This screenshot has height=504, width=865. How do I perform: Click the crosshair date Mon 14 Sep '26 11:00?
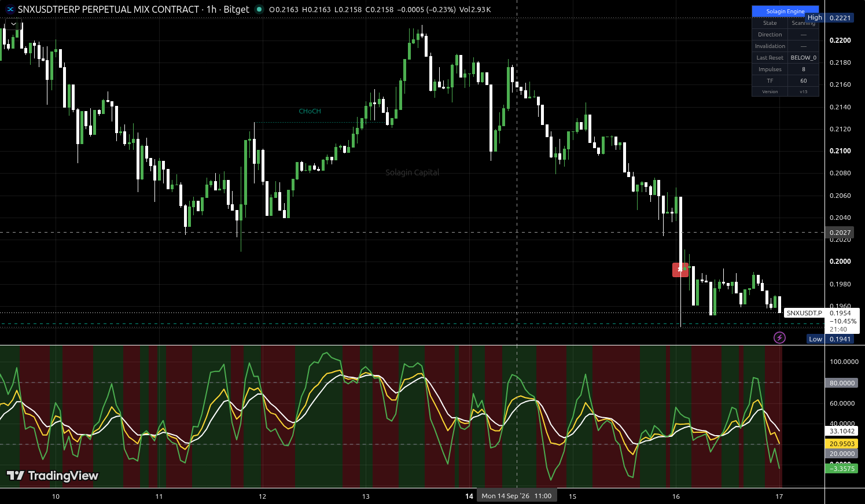pos(516,496)
